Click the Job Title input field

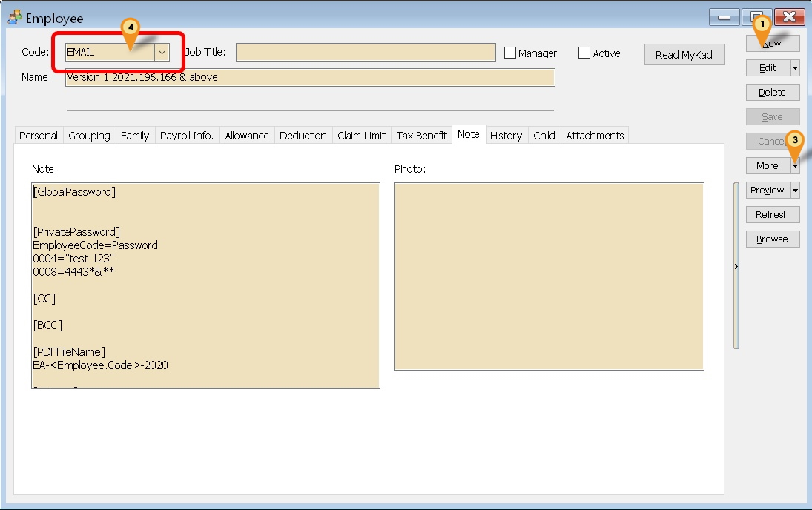(x=366, y=52)
